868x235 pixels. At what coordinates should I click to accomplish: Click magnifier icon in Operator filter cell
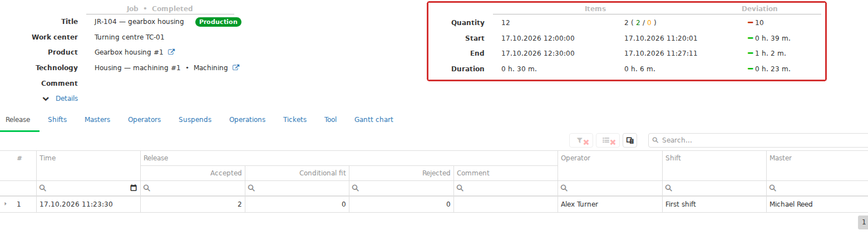coord(564,188)
